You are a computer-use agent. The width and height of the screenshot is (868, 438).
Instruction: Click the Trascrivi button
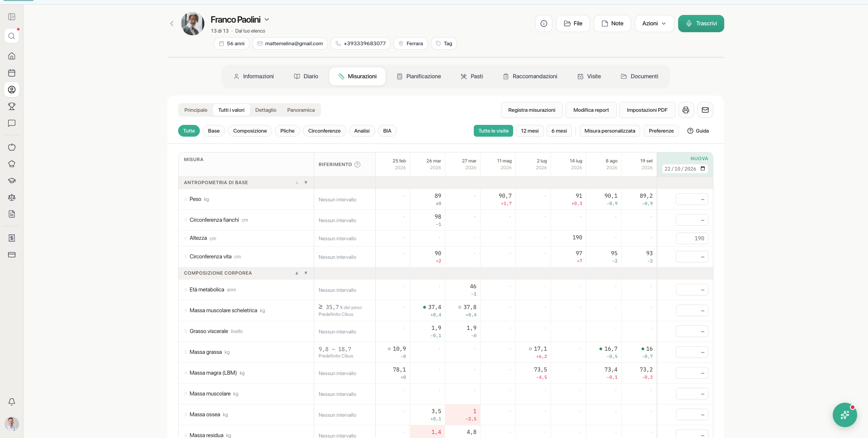[701, 24]
